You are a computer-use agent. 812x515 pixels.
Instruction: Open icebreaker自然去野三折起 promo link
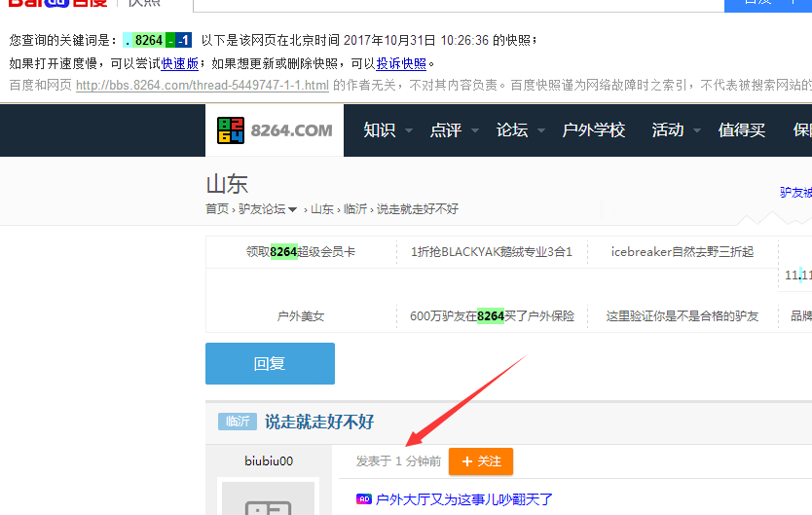click(682, 252)
